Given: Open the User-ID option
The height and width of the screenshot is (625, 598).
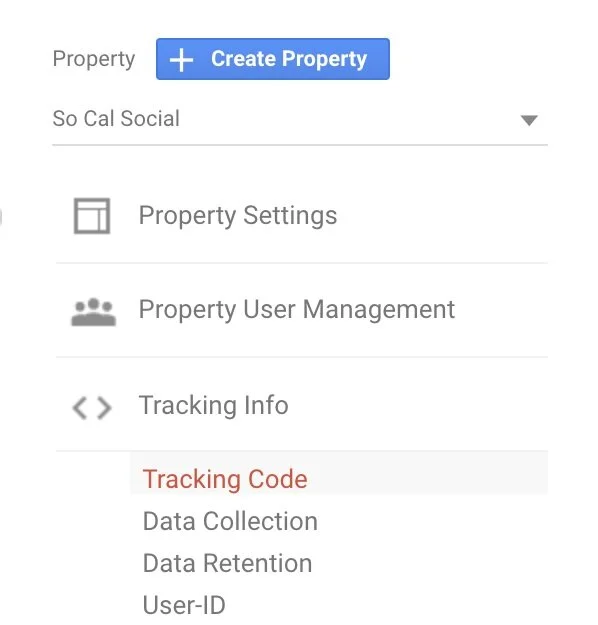Looking at the screenshot, I should 184,605.
